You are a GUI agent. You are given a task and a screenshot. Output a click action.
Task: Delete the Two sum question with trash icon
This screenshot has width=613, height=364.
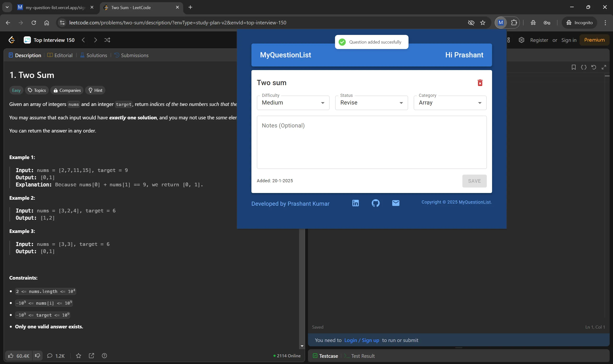(480, 83)
